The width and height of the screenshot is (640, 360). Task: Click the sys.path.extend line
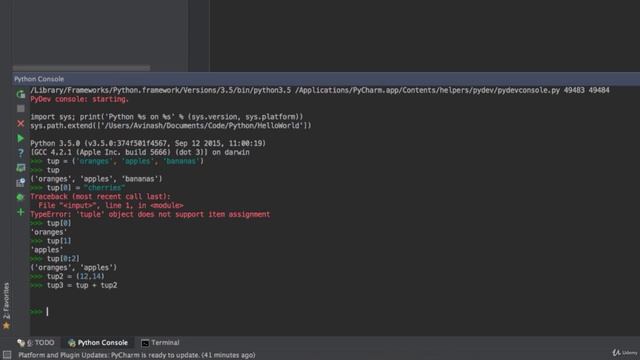pos(171,126)
